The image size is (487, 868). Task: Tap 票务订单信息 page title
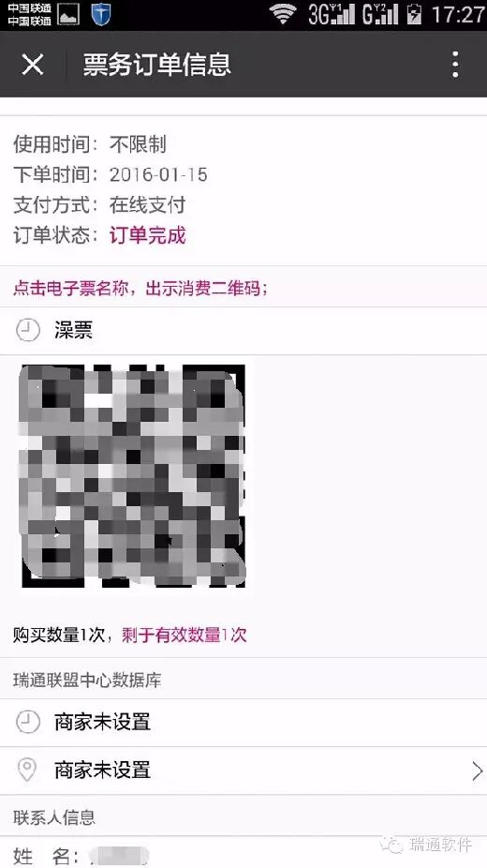(x=157, y=65)
